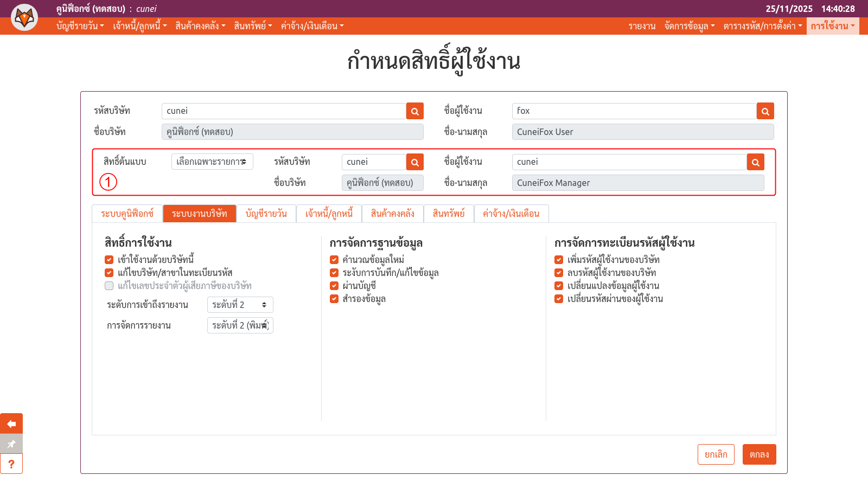Screen dimensions: 868x488
Task: Open help with the question mark icon
Action: click(11, 464)
